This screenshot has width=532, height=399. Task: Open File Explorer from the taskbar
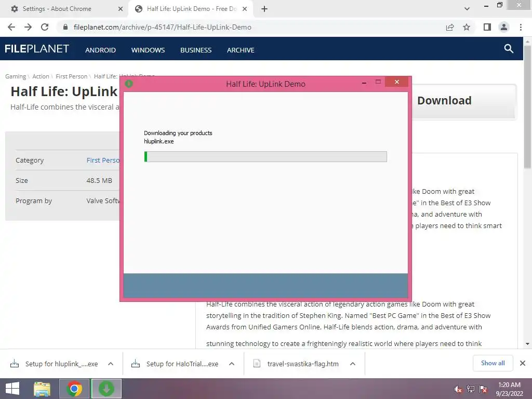(42, 389)
